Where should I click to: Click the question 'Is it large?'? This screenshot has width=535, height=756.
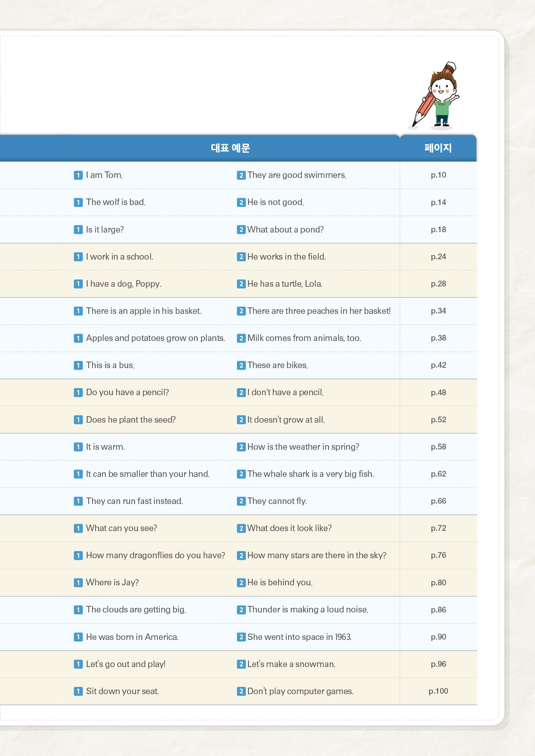[x=105, y=229]
